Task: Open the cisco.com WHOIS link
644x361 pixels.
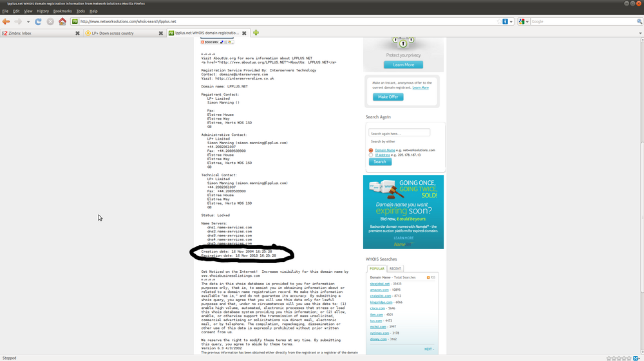Action: (x=377, y=308)
